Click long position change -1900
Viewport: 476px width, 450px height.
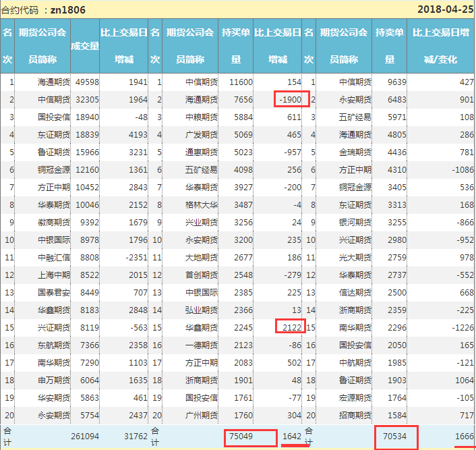291,100
